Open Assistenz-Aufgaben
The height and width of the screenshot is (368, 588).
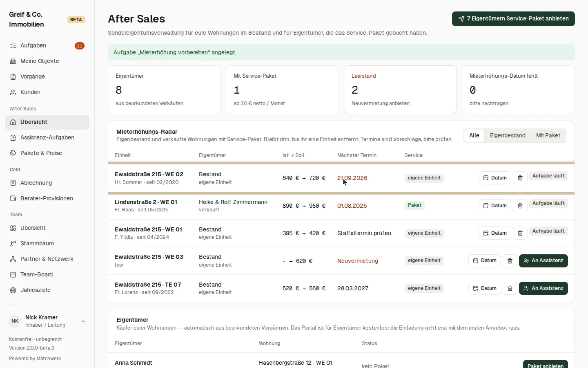47,137
